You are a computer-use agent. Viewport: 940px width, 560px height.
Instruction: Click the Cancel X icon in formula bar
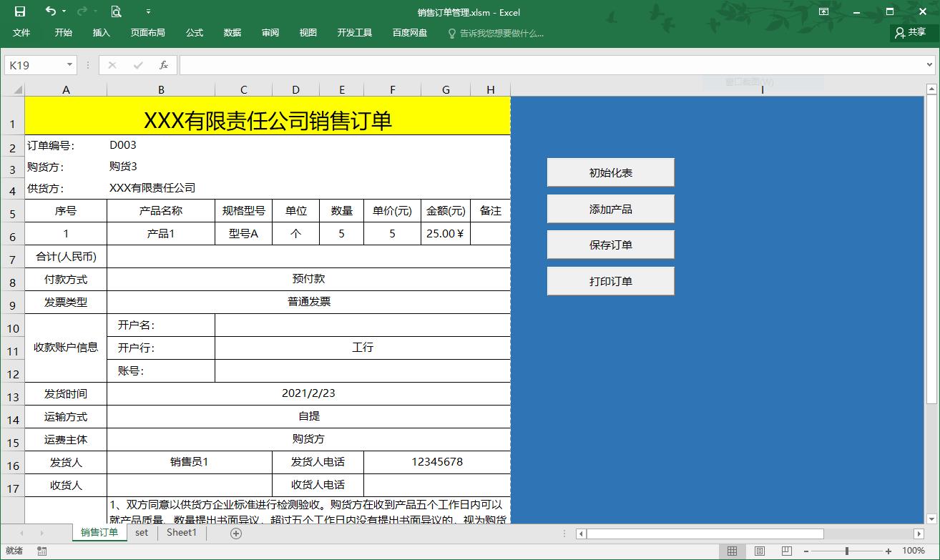tap(112, 64)
